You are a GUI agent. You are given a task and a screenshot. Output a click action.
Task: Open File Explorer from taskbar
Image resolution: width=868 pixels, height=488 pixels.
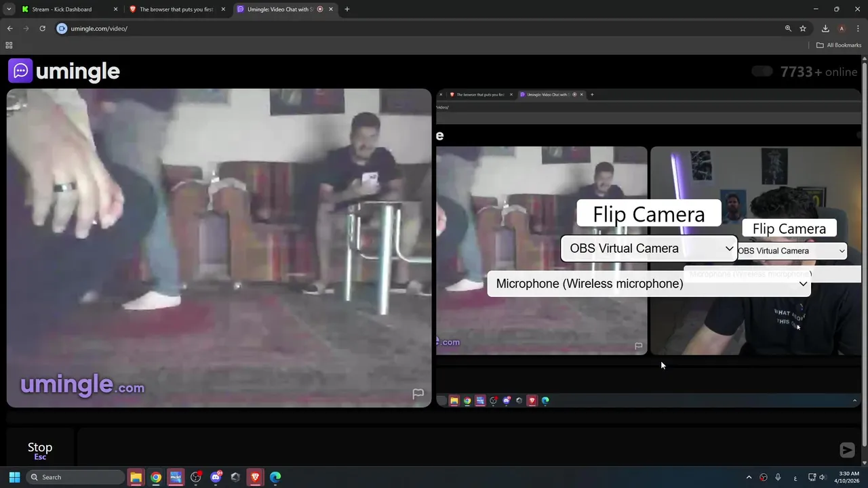[136, 477]
